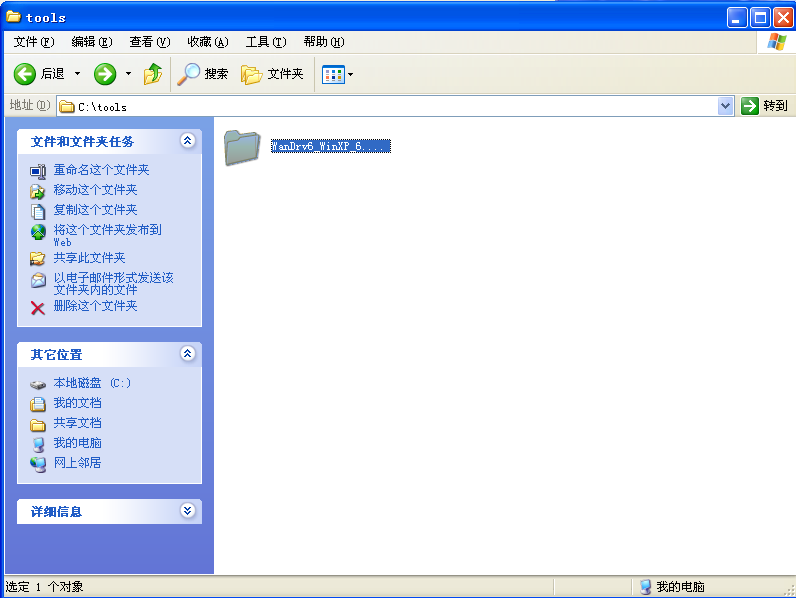Expand the address bar dropdown
796x598 pixels.
click(725, 106)
